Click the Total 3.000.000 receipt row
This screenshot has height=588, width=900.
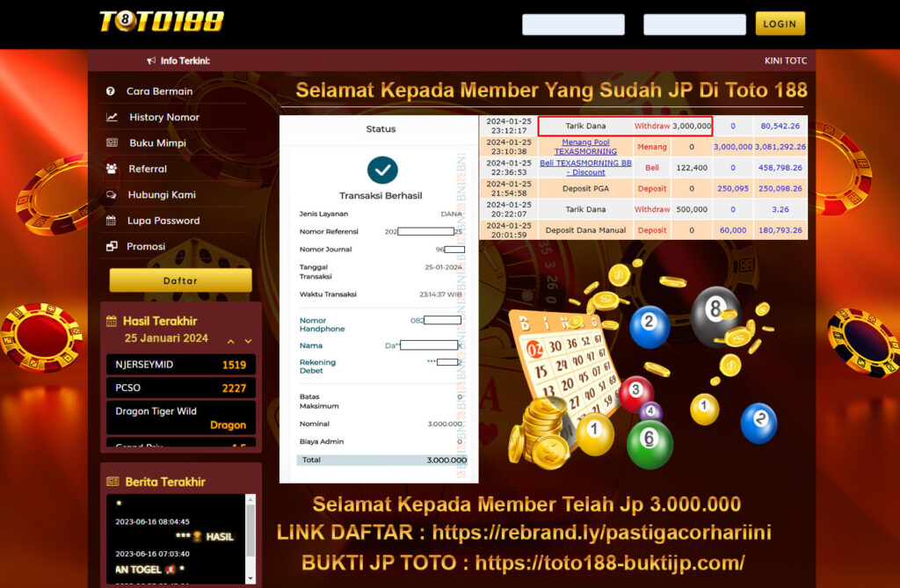(382, 460)
